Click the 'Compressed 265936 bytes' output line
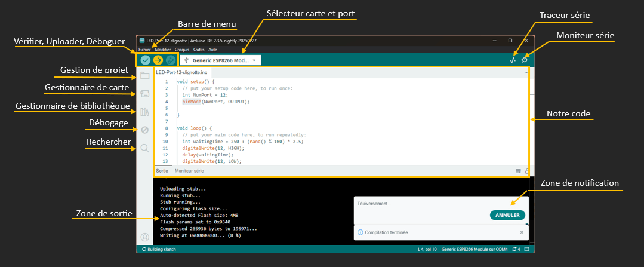Screen dimensions: 644x267 [x=209, y=228]
